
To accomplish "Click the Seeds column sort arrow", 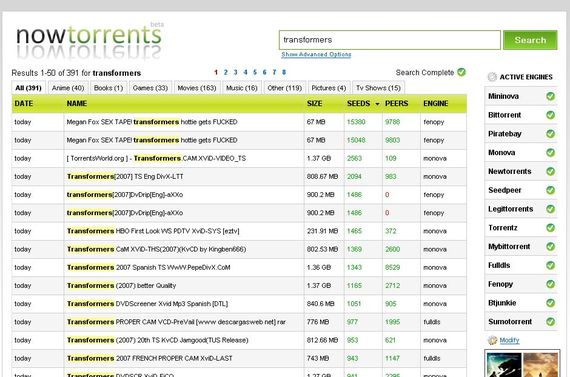I will click(377, 104).
